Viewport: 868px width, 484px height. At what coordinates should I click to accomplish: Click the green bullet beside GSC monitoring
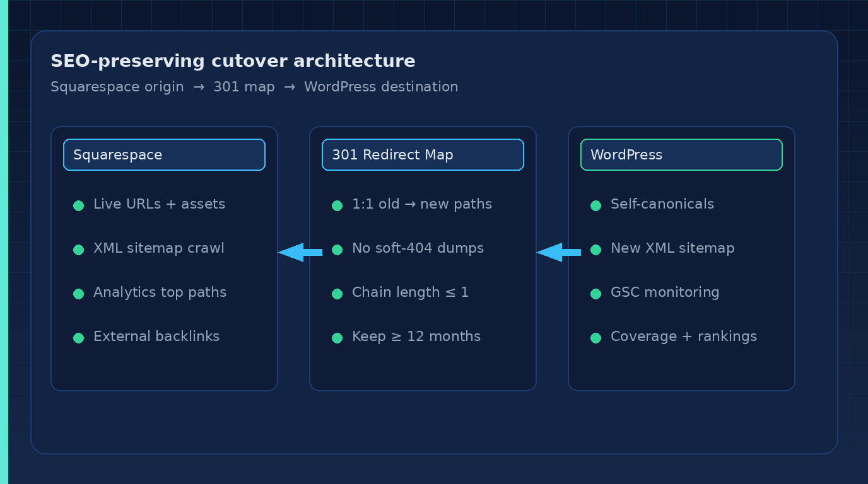pos(595,294)
